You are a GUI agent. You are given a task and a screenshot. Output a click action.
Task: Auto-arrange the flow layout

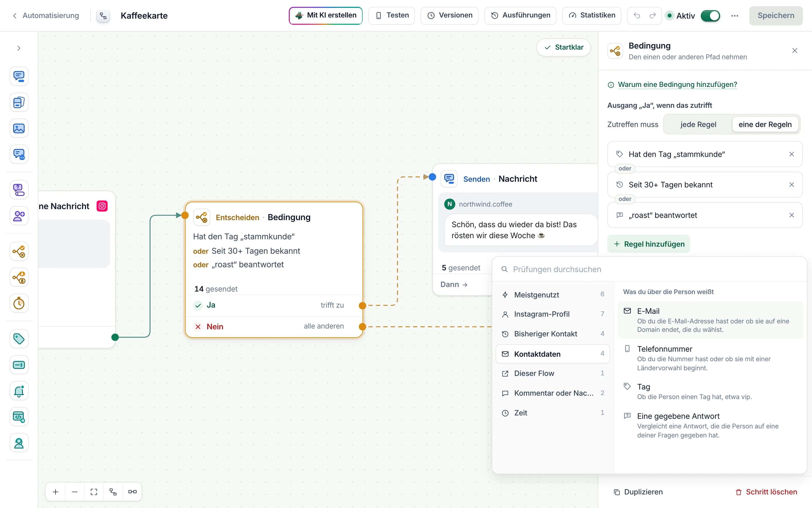(113, 492)
